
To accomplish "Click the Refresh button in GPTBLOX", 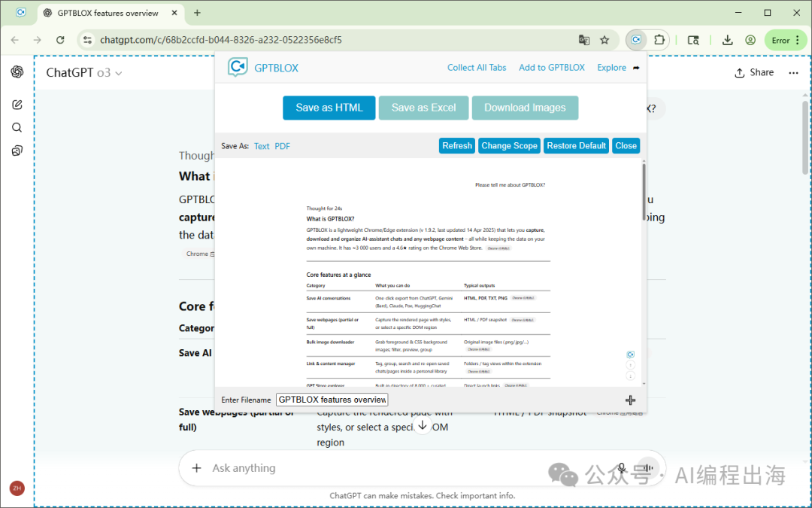I will tap(457, 146).
